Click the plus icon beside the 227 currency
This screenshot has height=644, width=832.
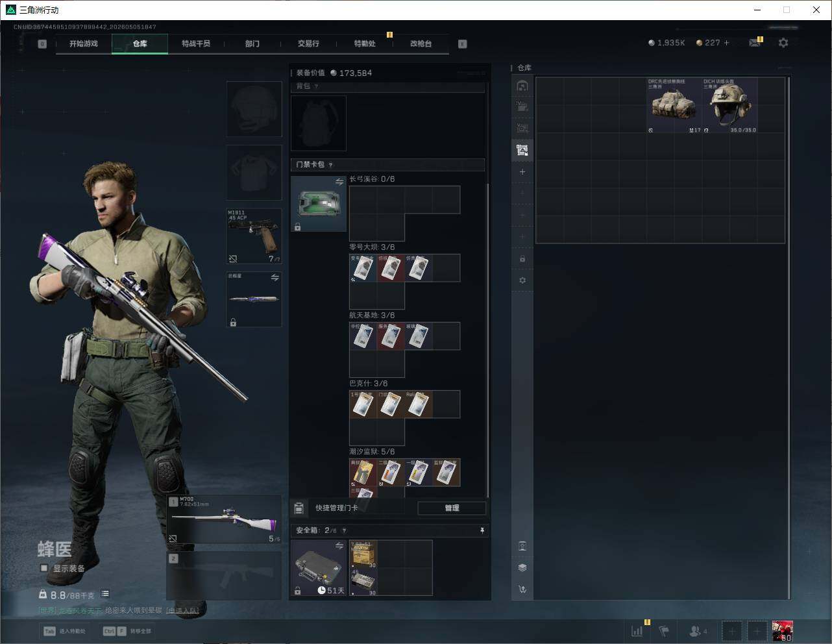[726, 43]
